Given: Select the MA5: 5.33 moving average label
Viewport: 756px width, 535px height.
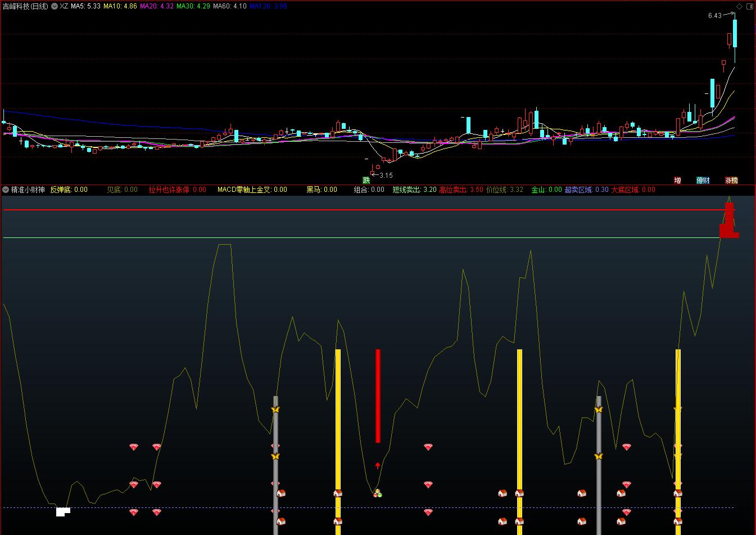Looking at the screenshot, I should [85, 6].
